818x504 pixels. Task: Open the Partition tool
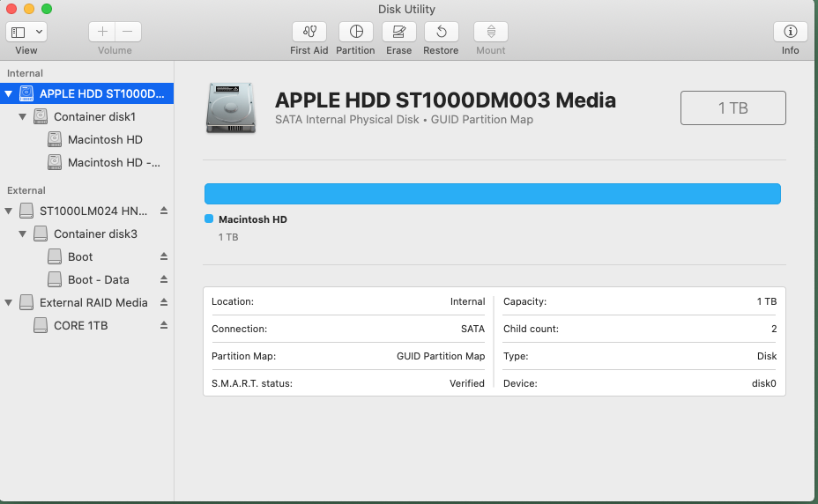point(356,32)
